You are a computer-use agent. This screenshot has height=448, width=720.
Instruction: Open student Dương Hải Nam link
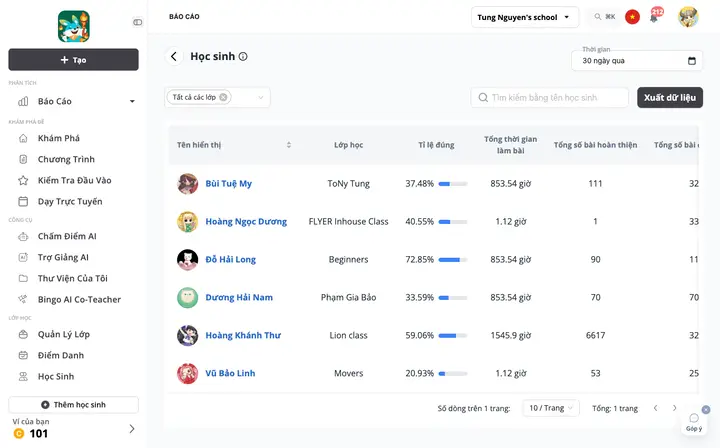(x=239, y=297)
